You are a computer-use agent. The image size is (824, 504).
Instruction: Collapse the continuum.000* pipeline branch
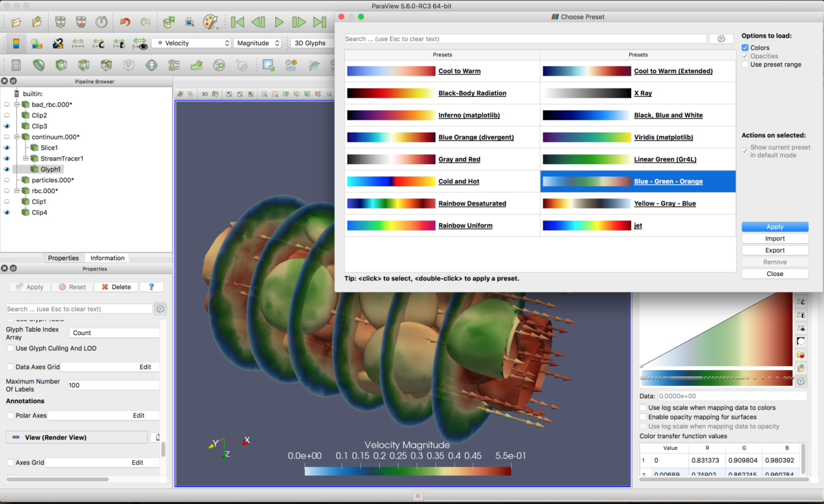(x=17, y=137)
